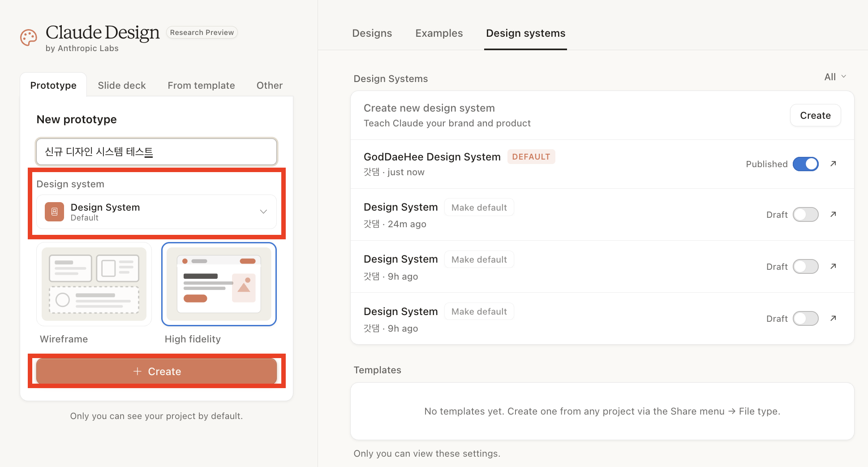Toggle Draft switch for 24m ago Design System
Image resolution: width=868 pixels, height=467 pixels.
click(805, 215)
